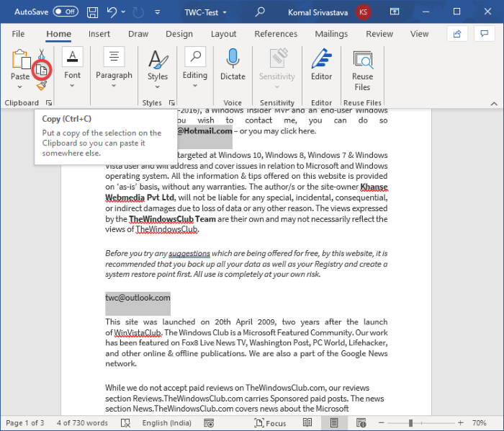
Task: Open Customize Quick Access Toolbar dropdown
Action: (x=158, y=12)
